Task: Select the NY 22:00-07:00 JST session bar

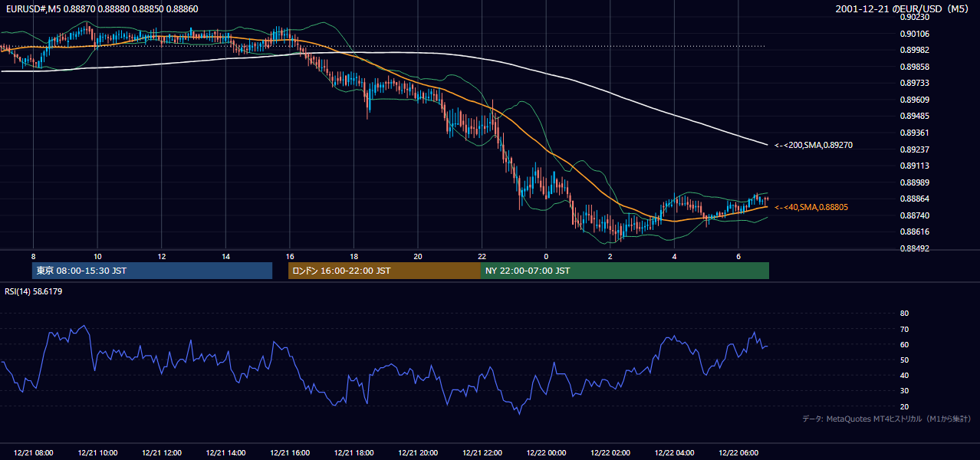Action: 625,271
